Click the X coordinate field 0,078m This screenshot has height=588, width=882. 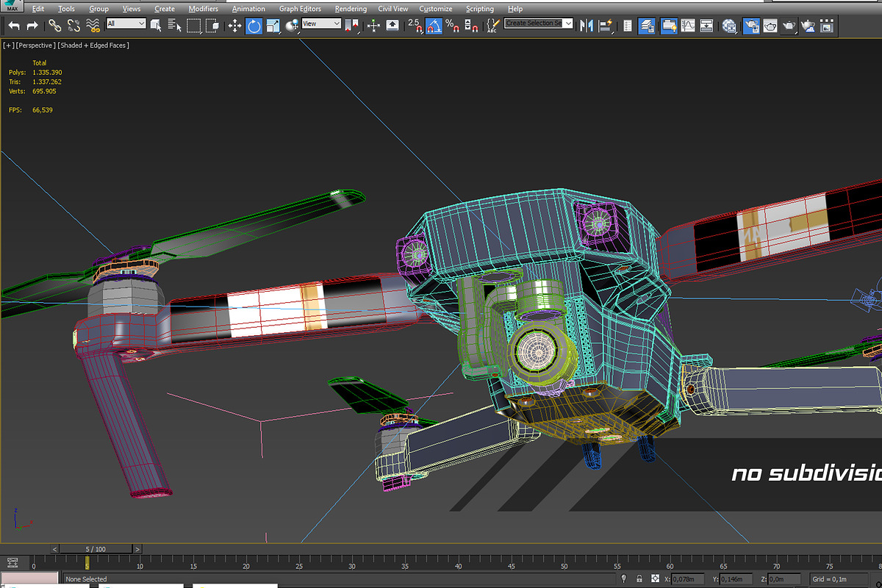pyautogui.click(x=689, y=579)
